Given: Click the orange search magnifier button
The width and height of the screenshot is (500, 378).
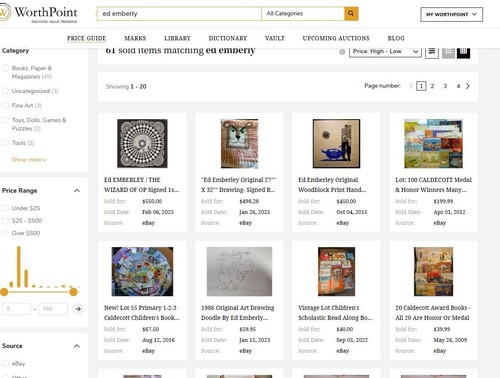Looking at the screenshot, I should click(x=351, y=14).
